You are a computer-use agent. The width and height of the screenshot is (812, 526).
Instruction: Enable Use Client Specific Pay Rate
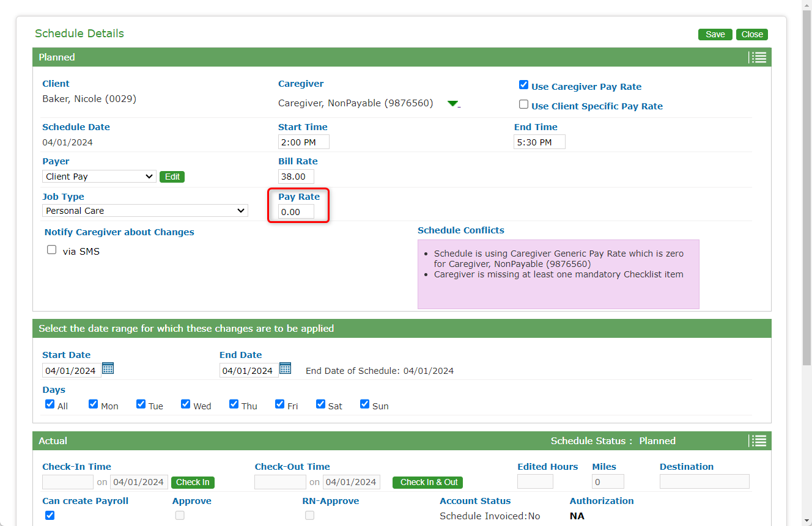[x=523, y=104]
